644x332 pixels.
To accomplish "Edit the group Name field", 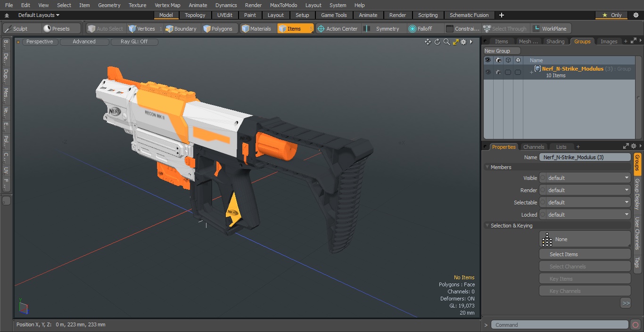I will point(585,157).
